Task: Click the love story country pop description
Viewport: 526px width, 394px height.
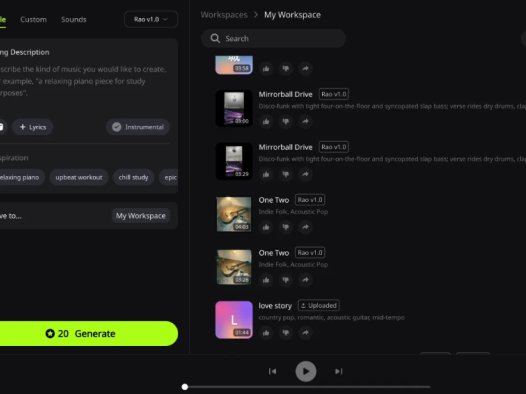Action: pos(331,317)
